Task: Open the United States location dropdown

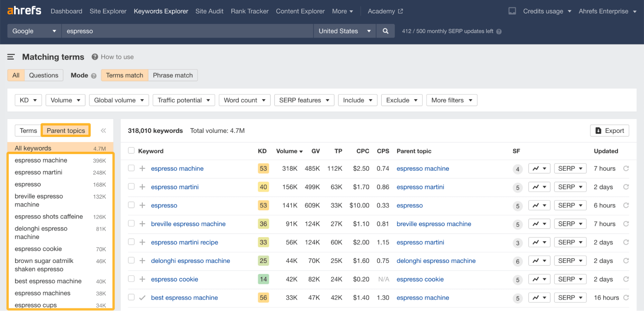Action: coord(344,31)
